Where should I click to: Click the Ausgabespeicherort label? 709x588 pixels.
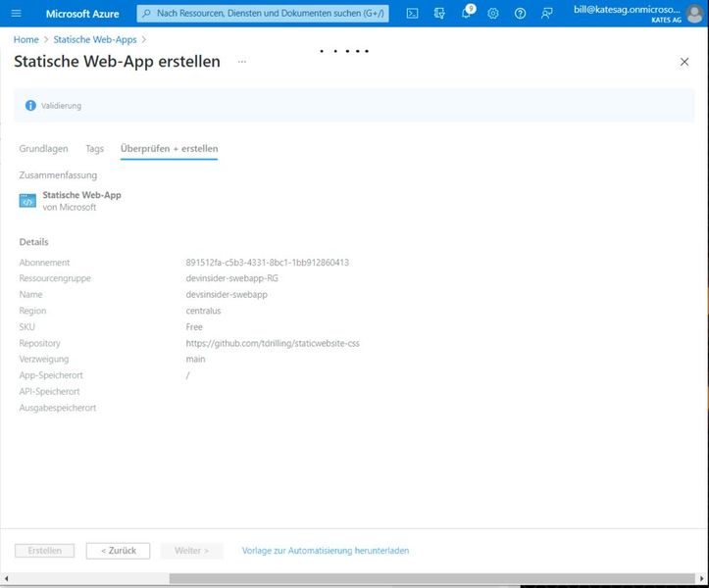point(58,408)
